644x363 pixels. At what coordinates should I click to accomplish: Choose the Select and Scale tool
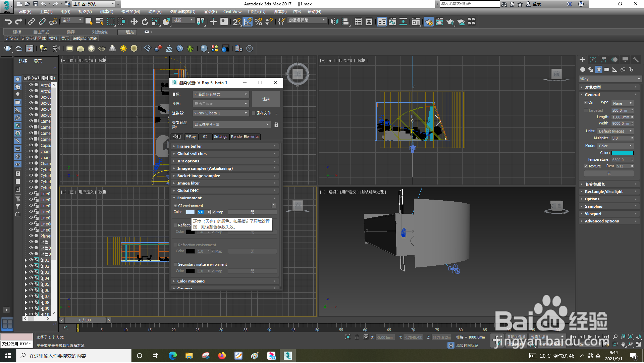tap(156, 22)
